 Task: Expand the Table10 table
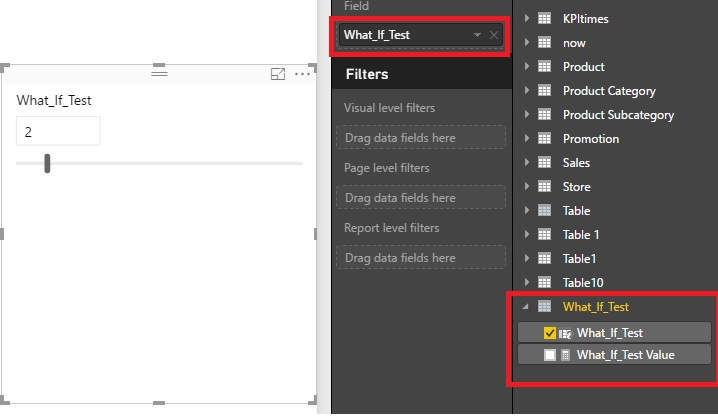pyautogui.click(x=527, y=282)
